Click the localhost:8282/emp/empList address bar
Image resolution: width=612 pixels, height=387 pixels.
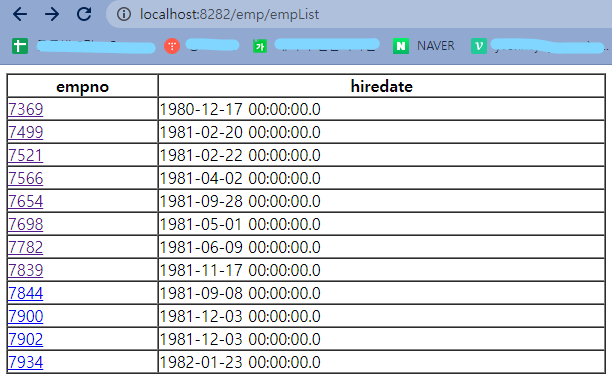coord(230,14)
